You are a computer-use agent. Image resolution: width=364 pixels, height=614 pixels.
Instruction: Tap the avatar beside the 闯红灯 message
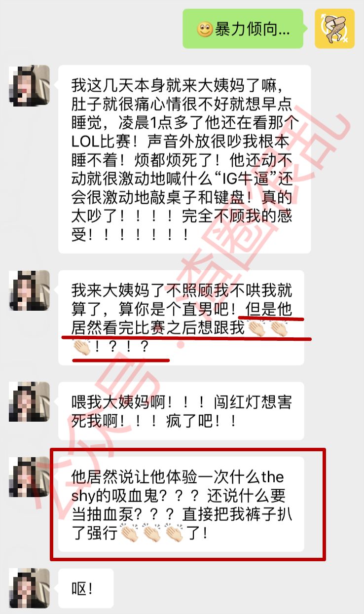(29, 402)
